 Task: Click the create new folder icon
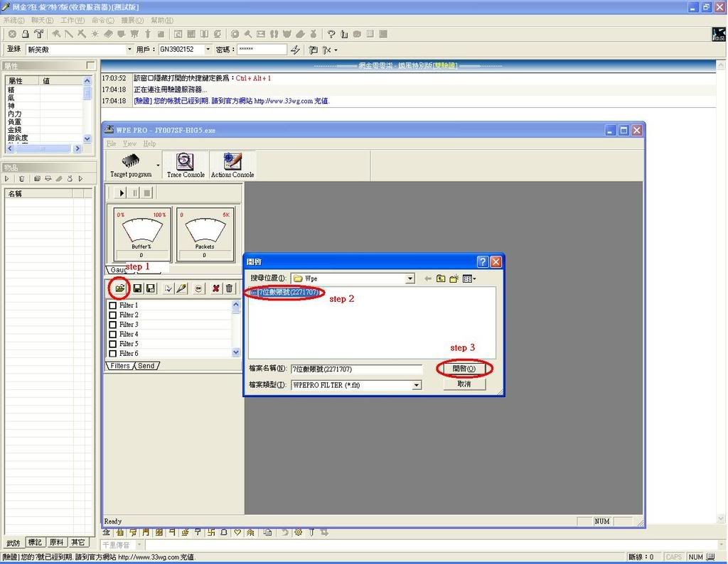click(454, 279)
